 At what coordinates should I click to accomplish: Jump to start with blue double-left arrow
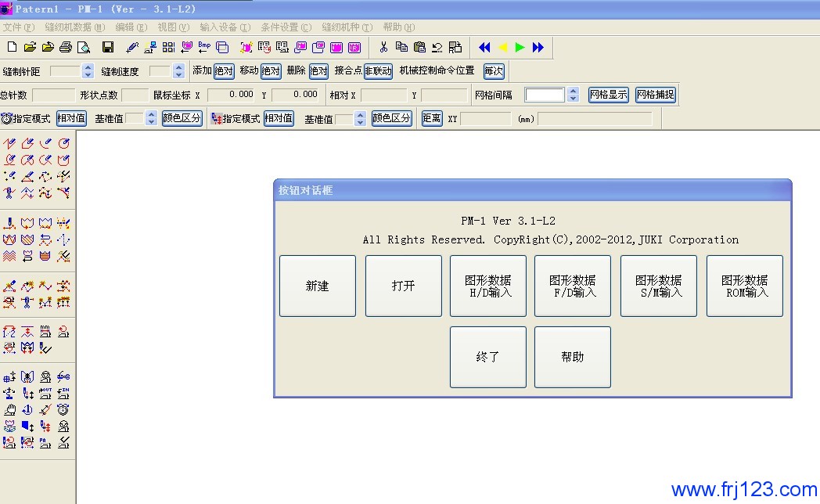click(x=484, y=47)
